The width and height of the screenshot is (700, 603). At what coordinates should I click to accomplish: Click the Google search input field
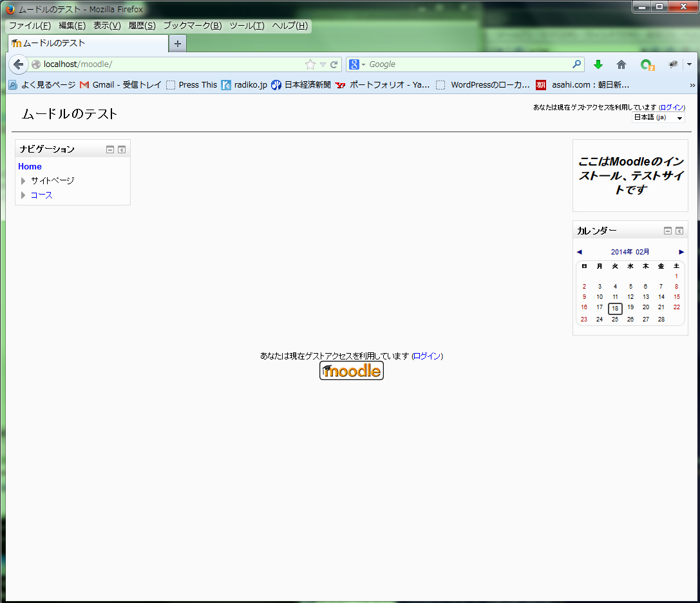pyautogui.click(x=469, y=64)
